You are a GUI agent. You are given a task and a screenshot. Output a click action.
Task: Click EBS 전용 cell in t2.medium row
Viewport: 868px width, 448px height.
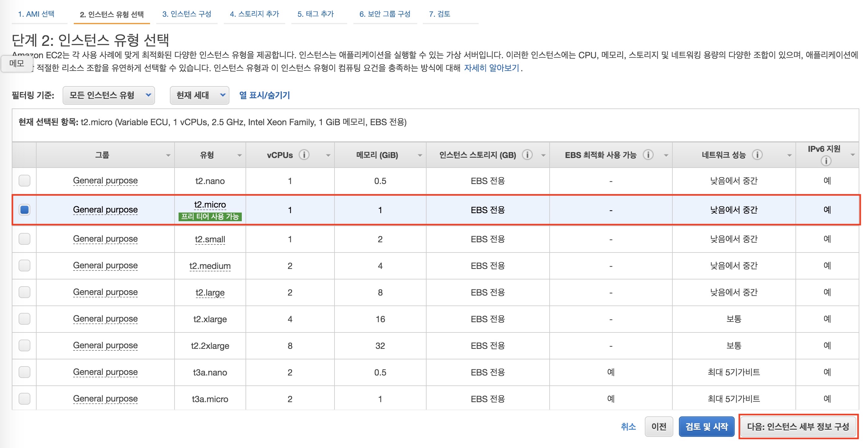click(488, 266)
